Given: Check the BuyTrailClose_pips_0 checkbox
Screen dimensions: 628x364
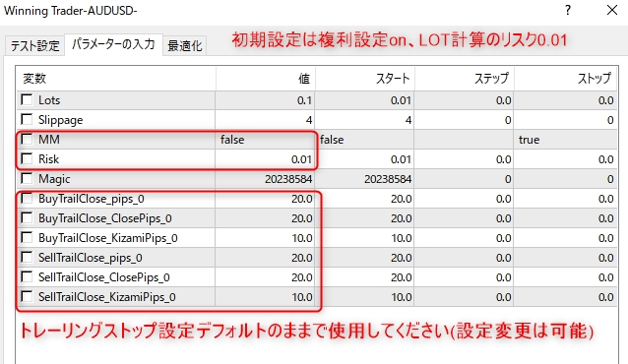Looking at the screenshot, I should click(x=27, y=198).
